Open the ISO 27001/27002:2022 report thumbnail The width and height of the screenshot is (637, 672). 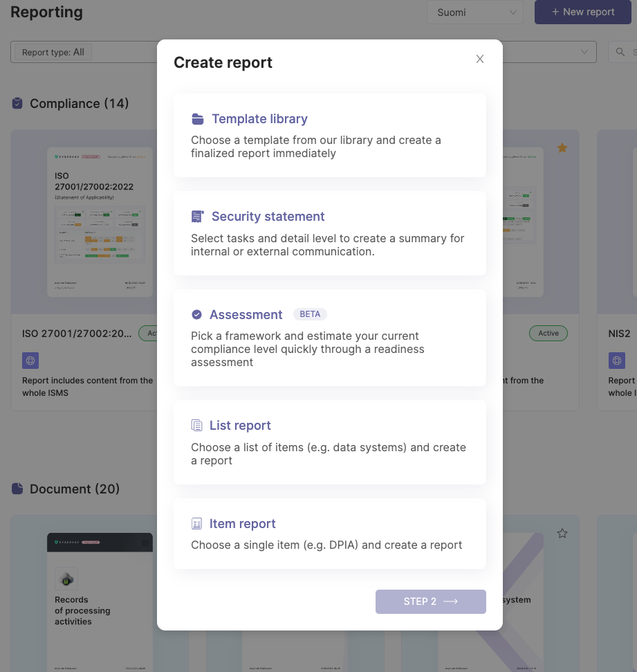(100, 222)
